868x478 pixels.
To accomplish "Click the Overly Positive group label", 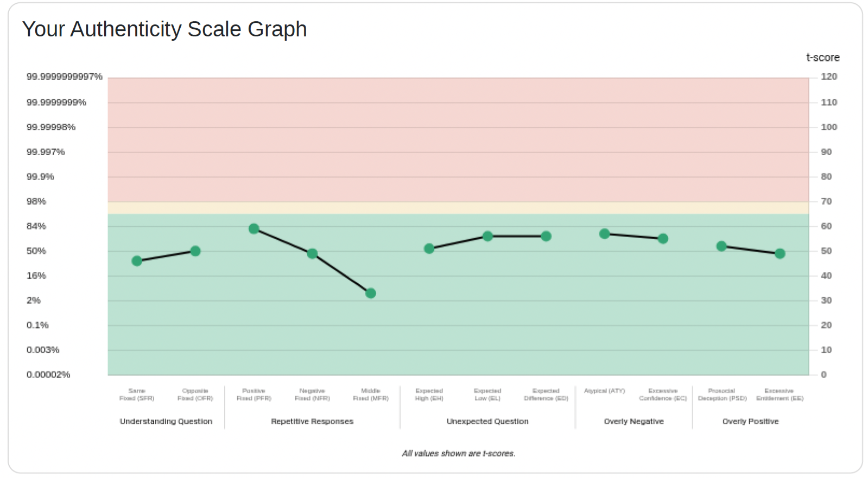I will tap(751, 422).
